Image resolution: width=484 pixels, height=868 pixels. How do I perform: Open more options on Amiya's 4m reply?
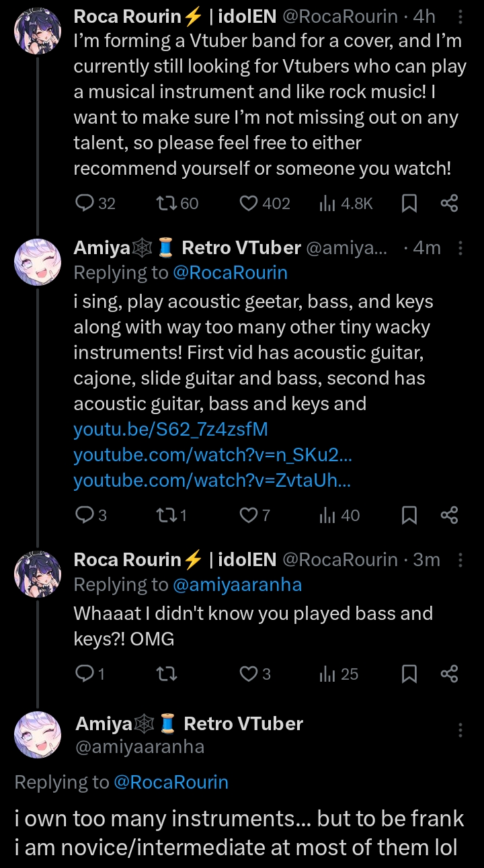click(x=460, y=248)
